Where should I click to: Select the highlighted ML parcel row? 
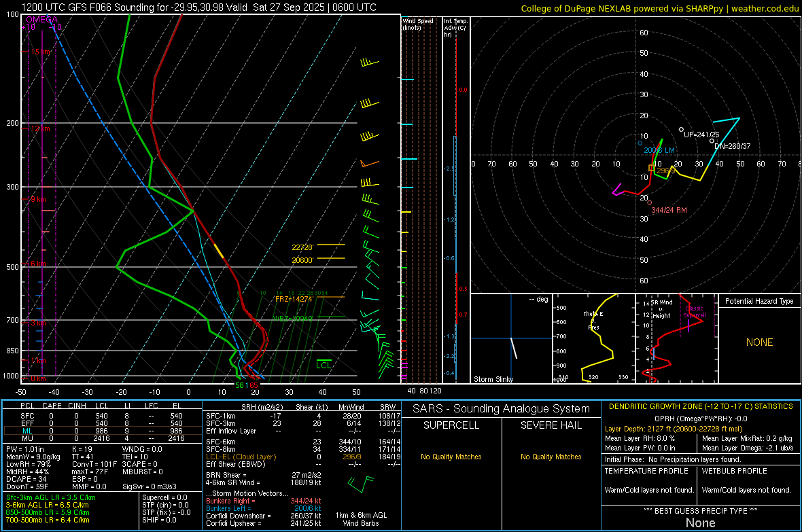[x=102, y=431]
